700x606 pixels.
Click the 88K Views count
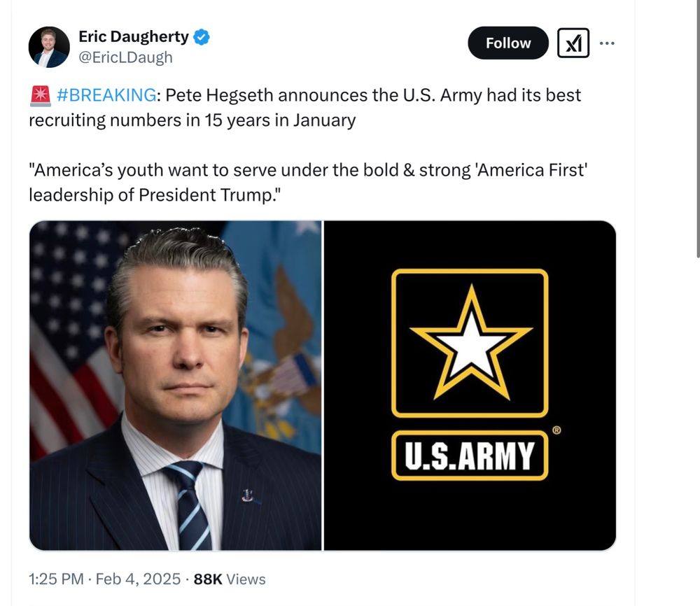pos(230,579)
